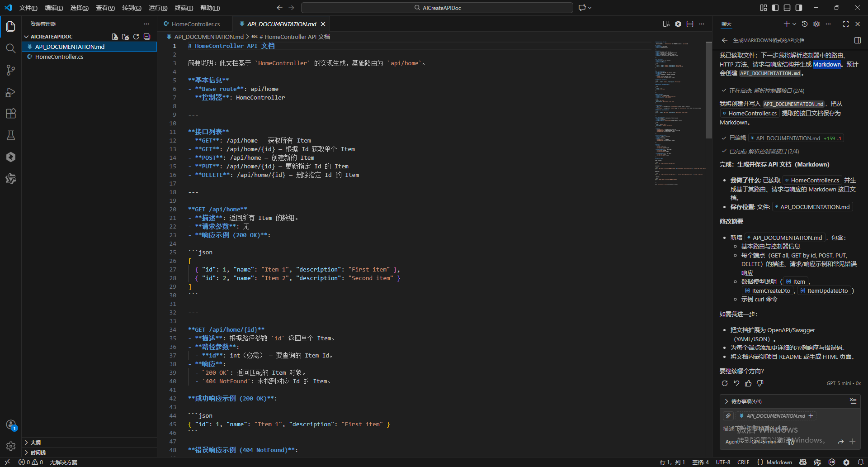
Task: Open notifications bell in status bar
Action: pyautogui.click(x=861, y=462)
